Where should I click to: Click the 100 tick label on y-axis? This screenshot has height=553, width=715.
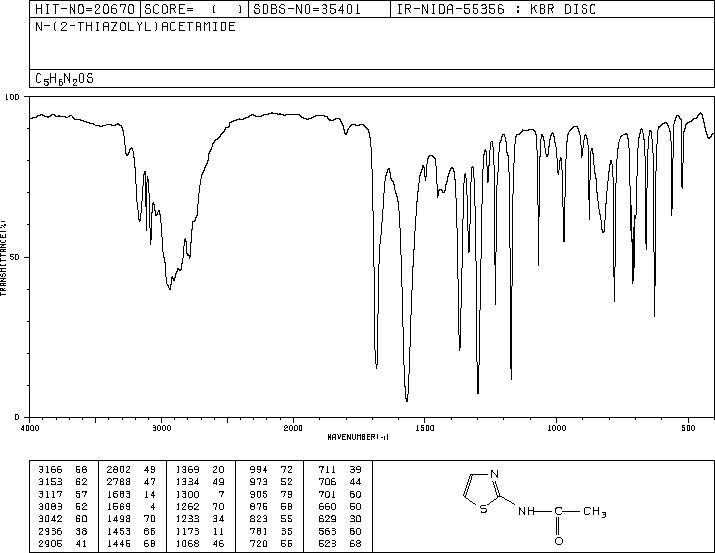coord(12,97)
